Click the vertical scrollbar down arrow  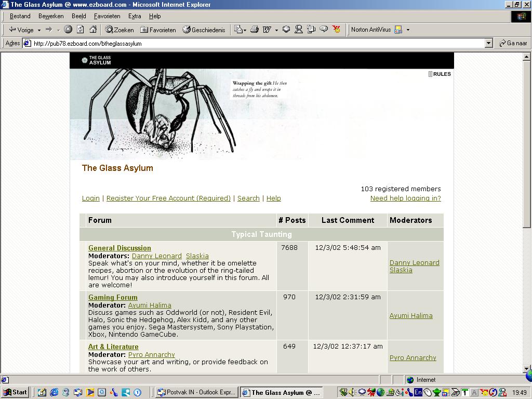tap(526, 368)
